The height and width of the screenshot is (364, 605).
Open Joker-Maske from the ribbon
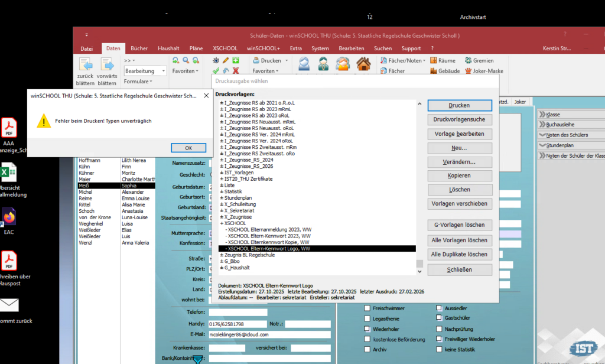tap(484, 71)
